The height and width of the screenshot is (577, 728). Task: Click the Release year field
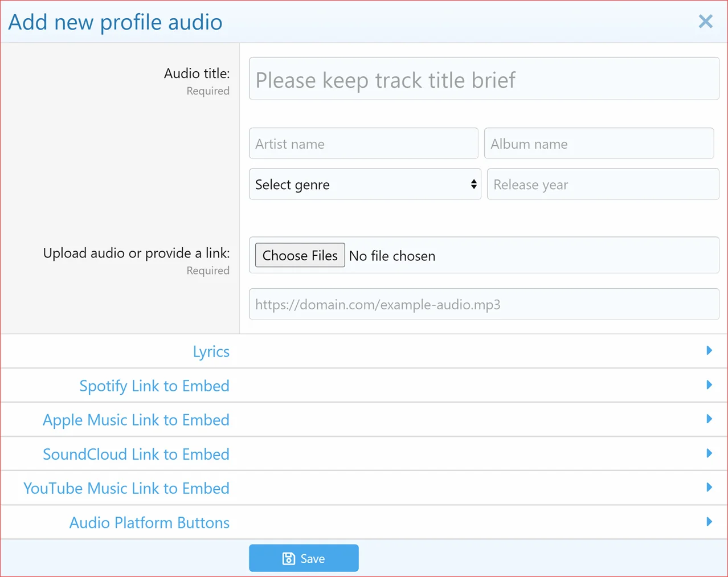point(603,185)
